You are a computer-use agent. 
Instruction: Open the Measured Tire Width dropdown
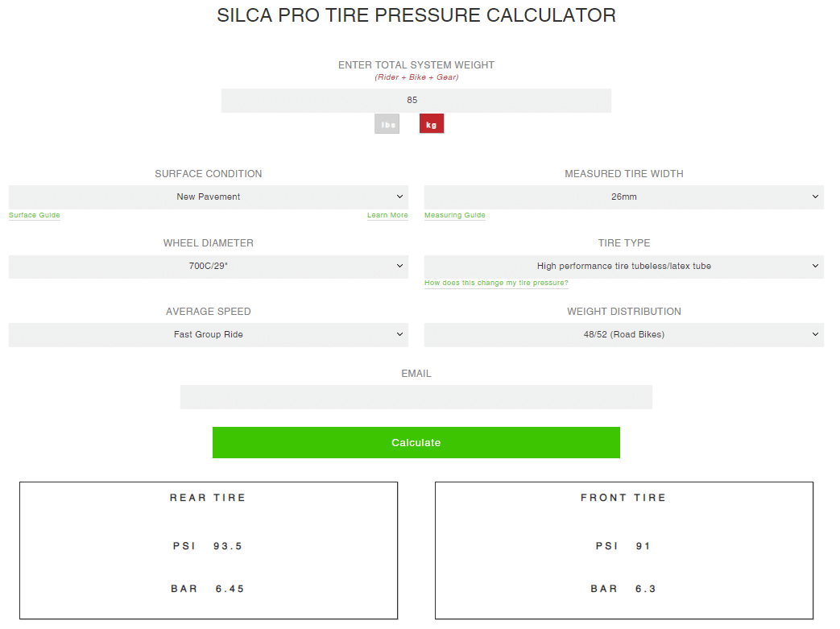[x=624, y=197]
